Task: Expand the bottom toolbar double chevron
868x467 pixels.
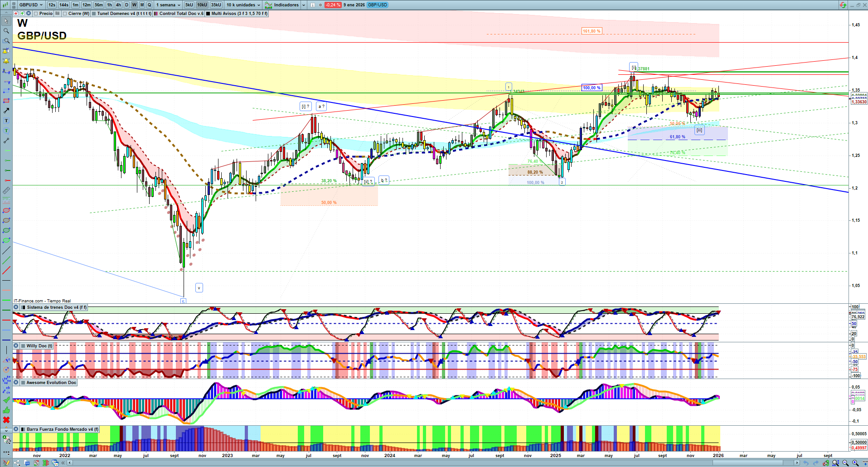Action: [63, 463]
